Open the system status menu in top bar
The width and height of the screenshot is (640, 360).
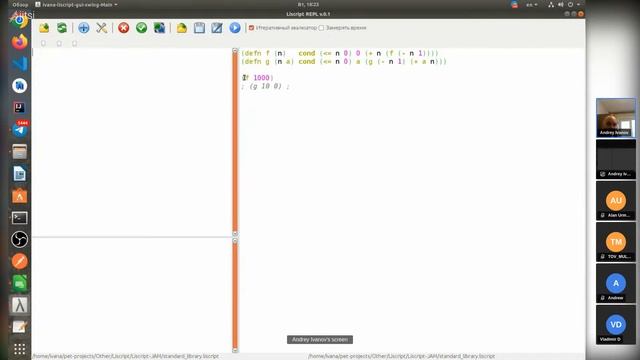tap(565, 4)
